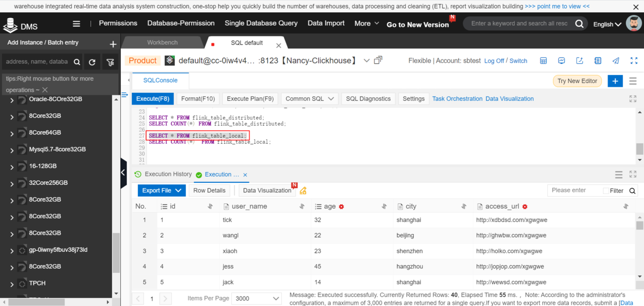
Task: Dismiss the right-click tips message
Action: click(x=45, y=90)
